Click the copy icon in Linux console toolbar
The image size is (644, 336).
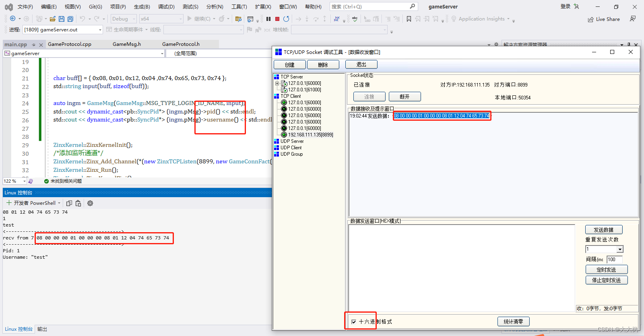pos(69,203)
